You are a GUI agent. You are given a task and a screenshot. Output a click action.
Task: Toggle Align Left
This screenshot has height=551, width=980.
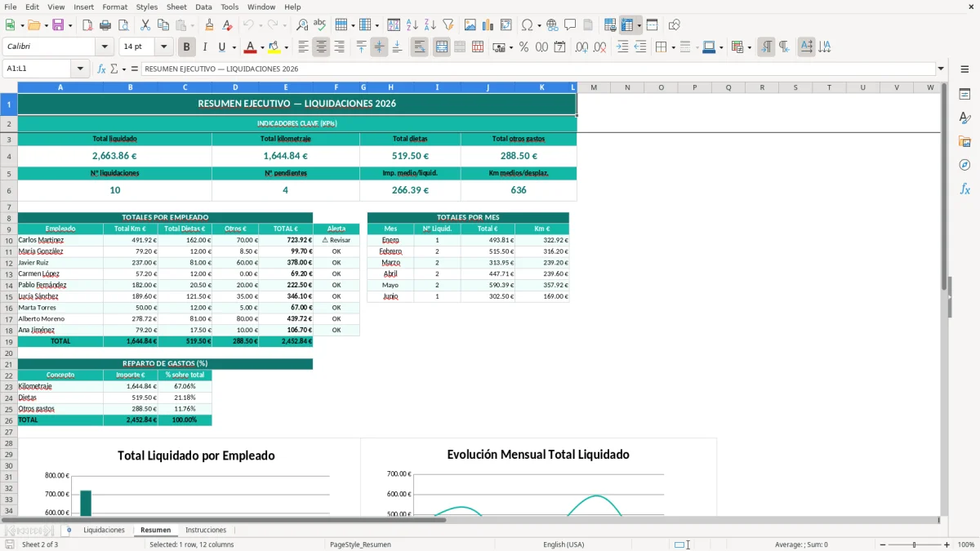303,47
